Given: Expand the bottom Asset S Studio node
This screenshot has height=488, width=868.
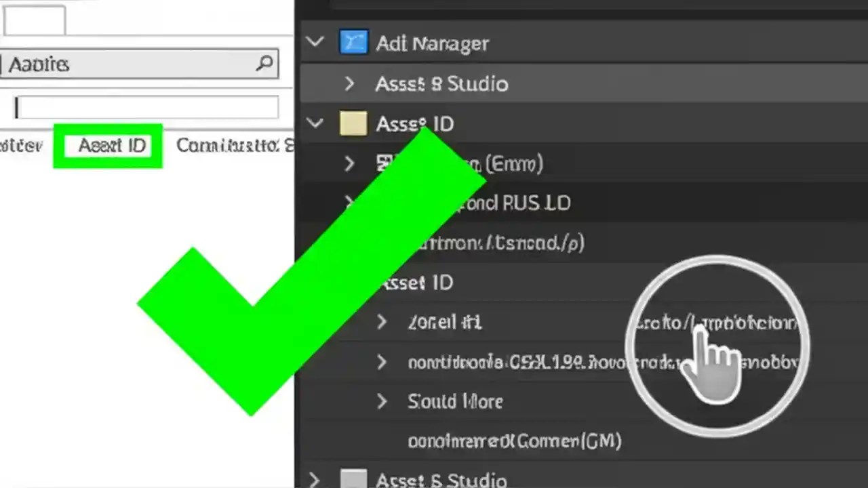Looking at the screenshot, I should [314, 479].
